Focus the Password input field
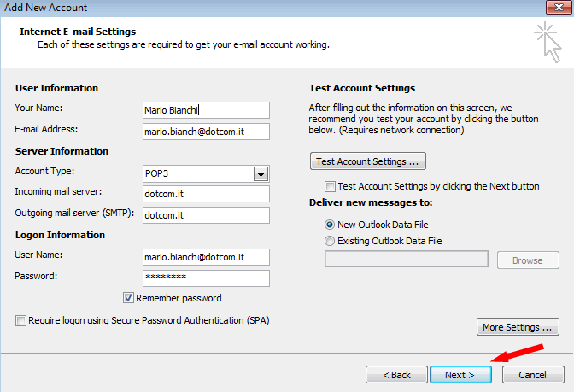This screenshot has height=392, width=574. [206, 278]
